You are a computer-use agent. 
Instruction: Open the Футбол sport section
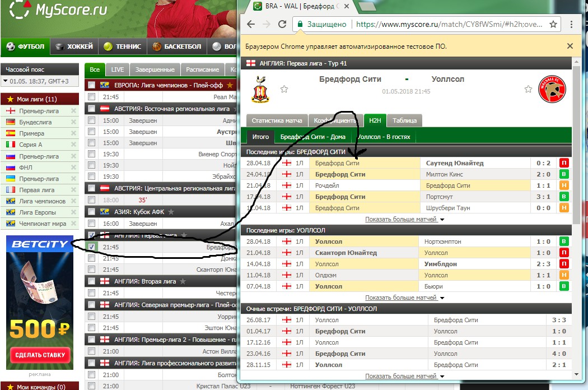(x=26, y=47)
